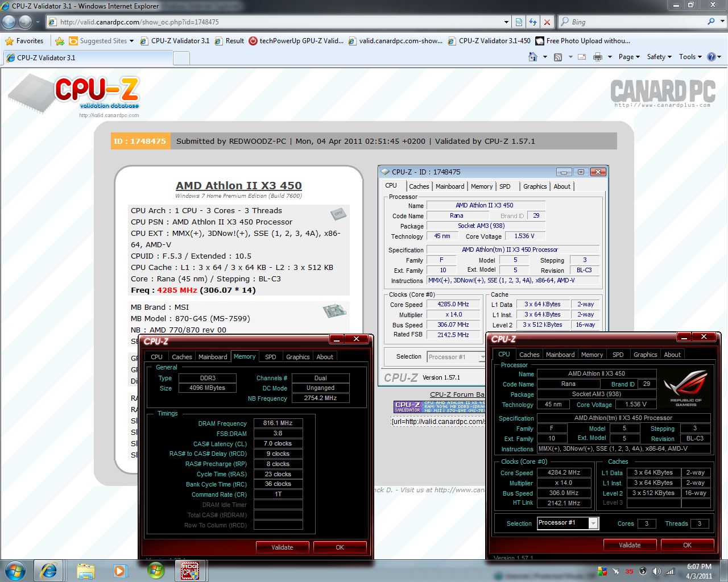This screenshot has height=582, width=728.
Task: Click the AMD Athlon II X3 450 heading
Action: click(x=239, y=185)
